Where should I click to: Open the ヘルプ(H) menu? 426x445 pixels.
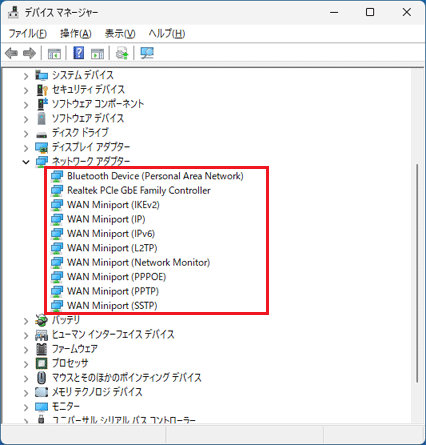coord(167,34)
